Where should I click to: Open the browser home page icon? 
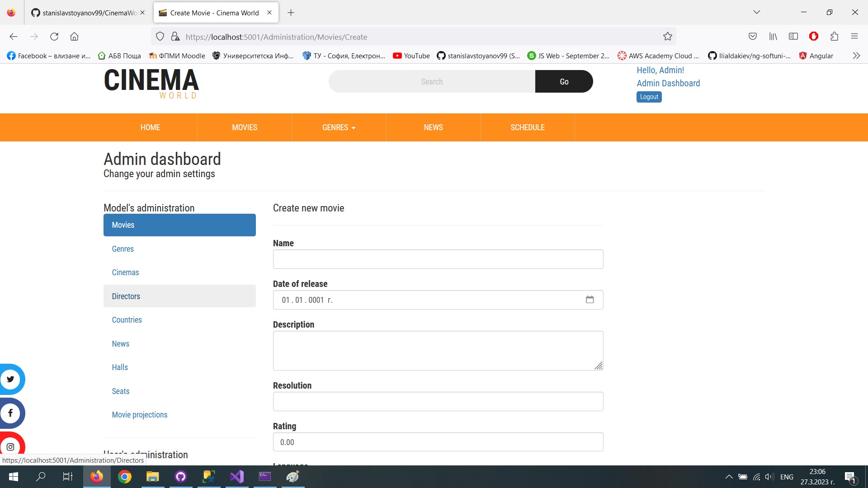74,37
